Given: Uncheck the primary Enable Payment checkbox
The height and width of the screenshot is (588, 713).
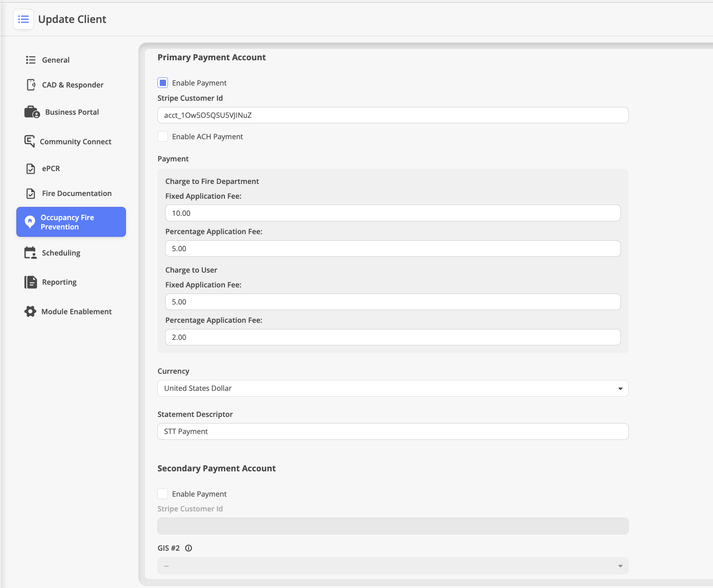Looking at the screenshot, I should 163,83.
